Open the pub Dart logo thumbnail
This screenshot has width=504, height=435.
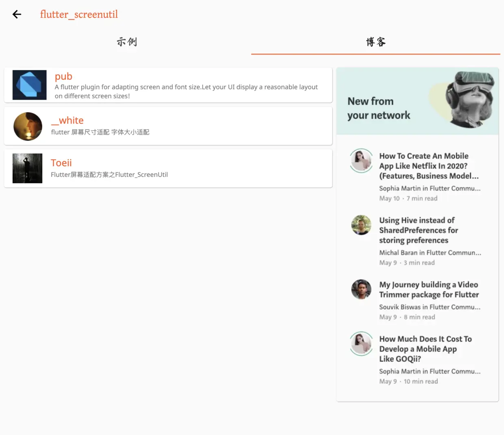coord(29,85)
